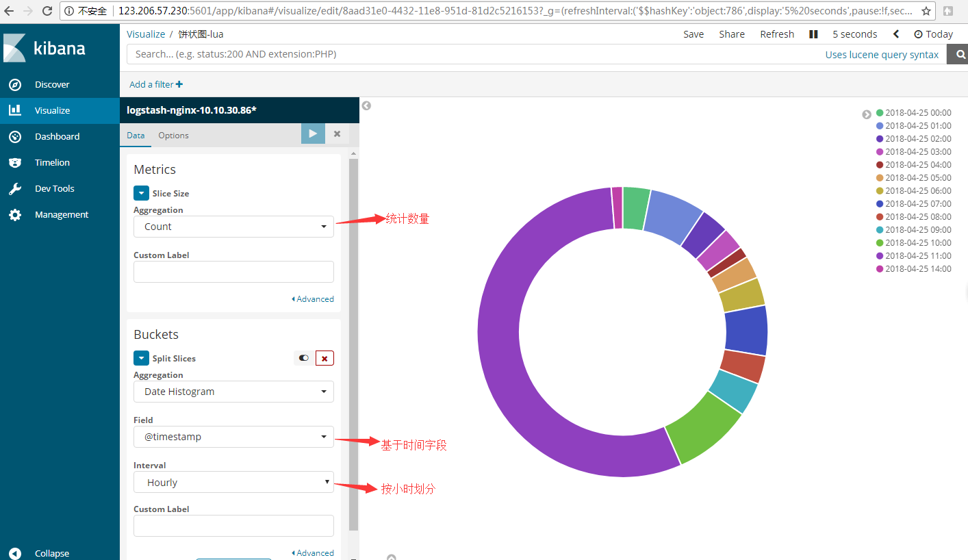Step time range backward with left chevron
Viewport: 968px width, 560px height.
point(895,34)
